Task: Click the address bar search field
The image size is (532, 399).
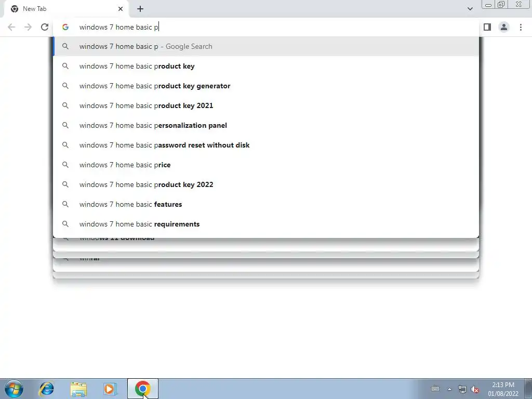Action: click(266, 27)
